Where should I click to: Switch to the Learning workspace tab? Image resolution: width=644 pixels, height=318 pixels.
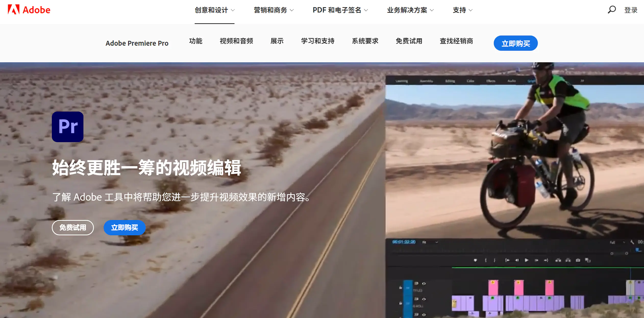click(401, 81)
